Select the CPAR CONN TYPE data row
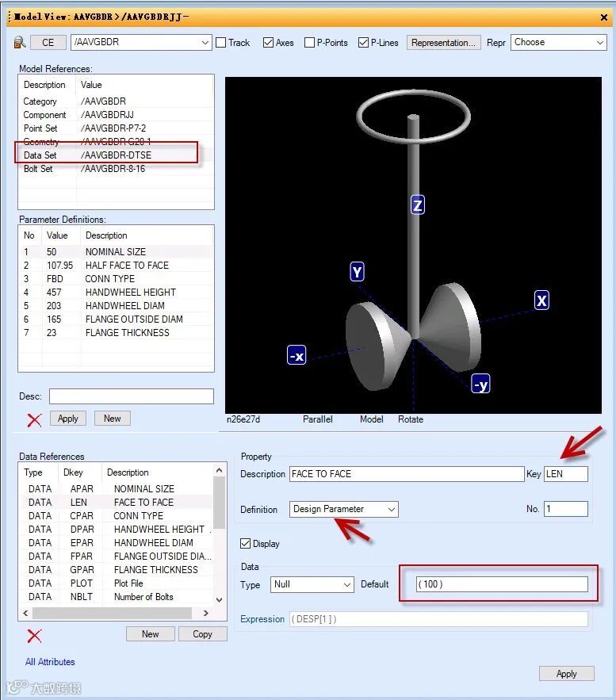 tap(116, 515)
